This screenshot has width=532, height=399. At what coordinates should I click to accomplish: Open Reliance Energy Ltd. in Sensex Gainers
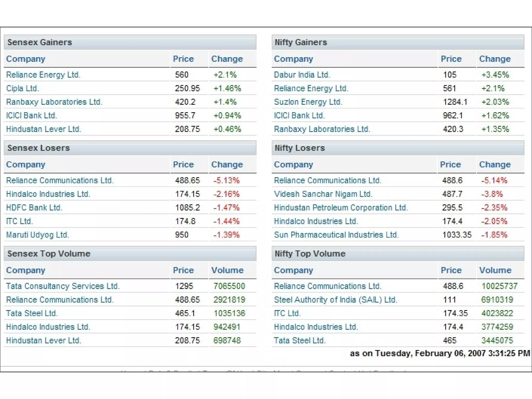coord(43,75)
